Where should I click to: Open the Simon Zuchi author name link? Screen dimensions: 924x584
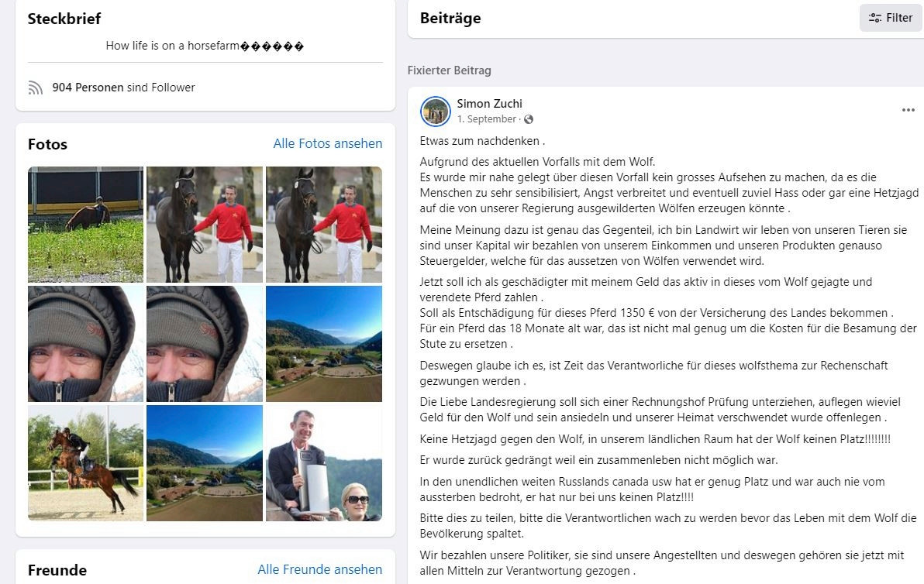[489, 104]
